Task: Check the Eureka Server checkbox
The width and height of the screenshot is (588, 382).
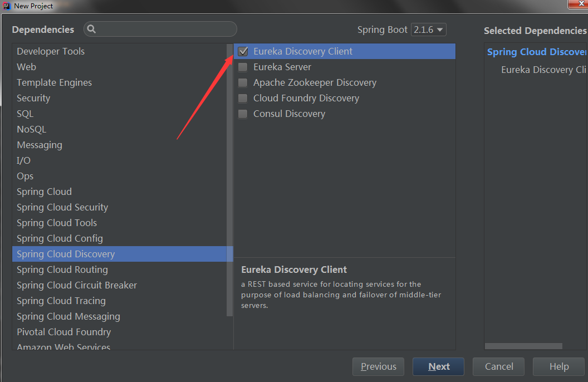Action: [243, 67]
